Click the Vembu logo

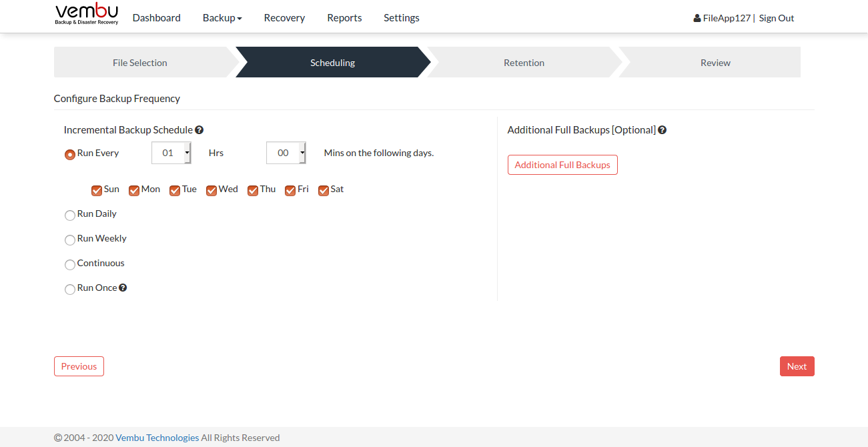click(x=87, y=14)
